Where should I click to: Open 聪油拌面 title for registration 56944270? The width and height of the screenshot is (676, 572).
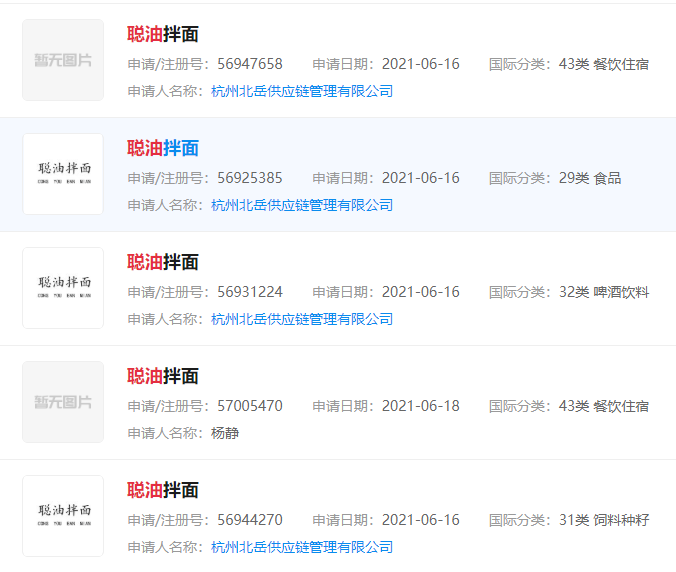coord(163,490)
